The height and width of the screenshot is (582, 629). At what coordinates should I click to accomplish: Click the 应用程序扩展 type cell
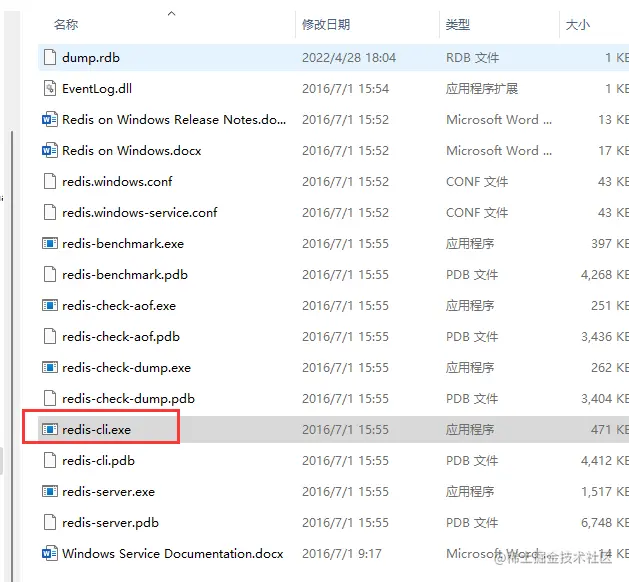click(x=482, y=89)
